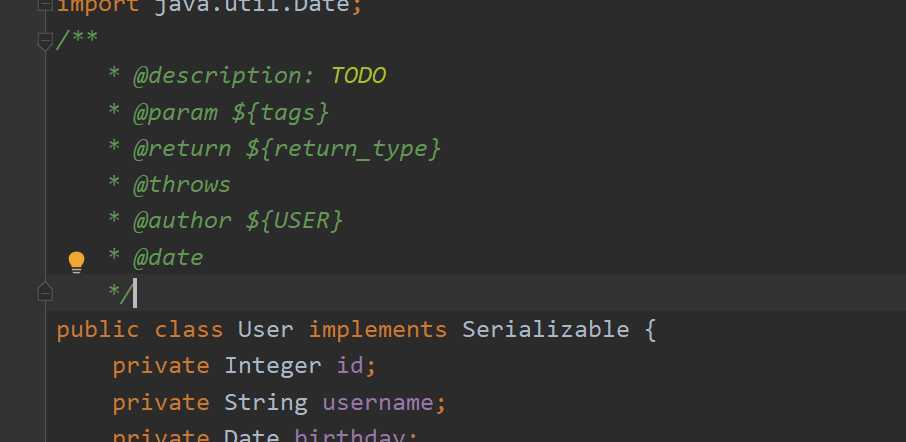Click the yellow lightbulb intention icon

76,262
